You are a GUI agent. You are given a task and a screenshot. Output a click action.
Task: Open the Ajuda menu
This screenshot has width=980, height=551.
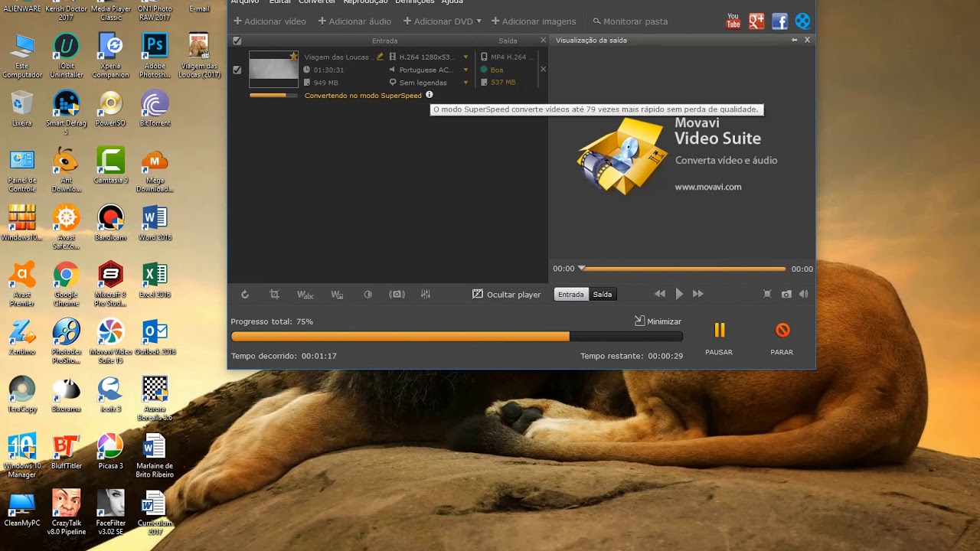[x=452, y=2]
